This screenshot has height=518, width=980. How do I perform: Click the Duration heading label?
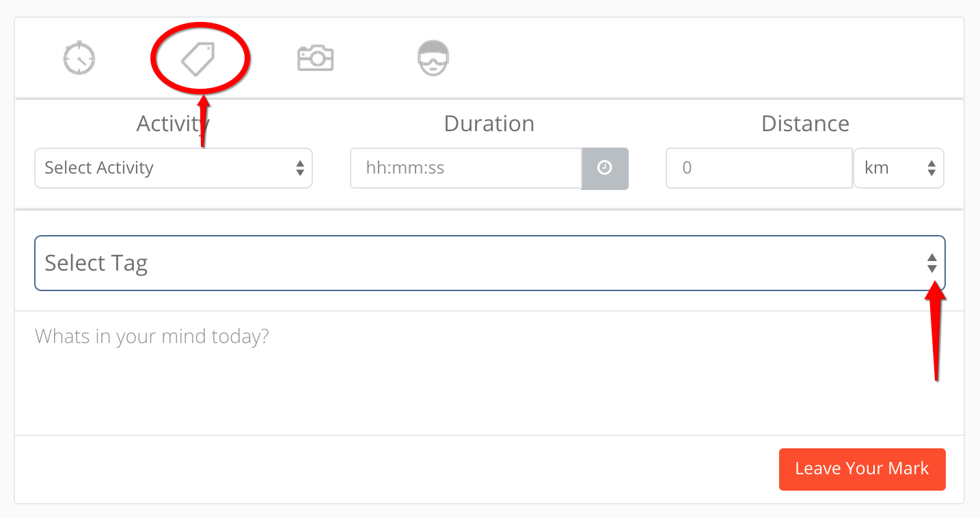pos(489,124)
